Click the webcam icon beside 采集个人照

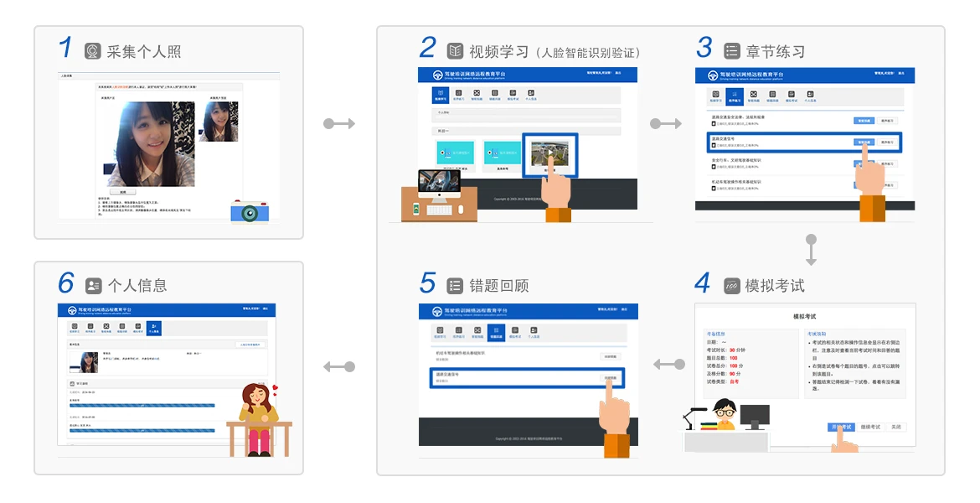tap(92, 50)
